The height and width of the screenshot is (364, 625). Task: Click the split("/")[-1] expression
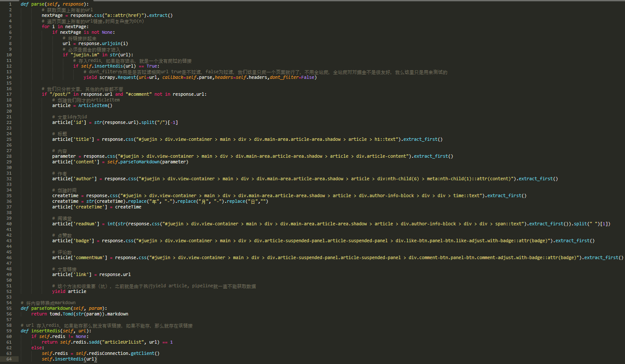click(160, 122)
